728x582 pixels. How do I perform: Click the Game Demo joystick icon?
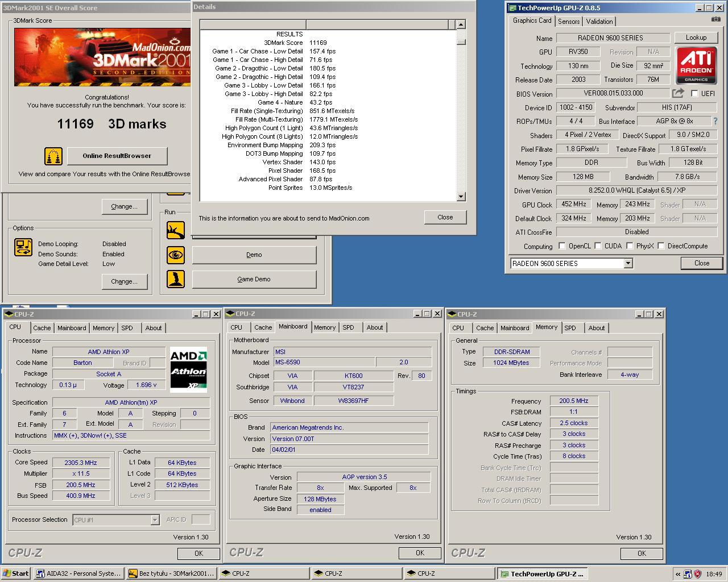pos(176,278)
